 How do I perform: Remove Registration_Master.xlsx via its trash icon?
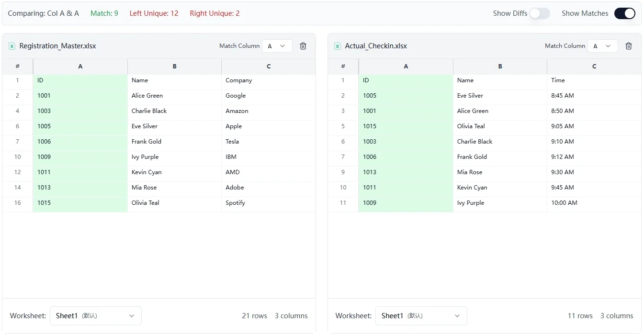tap(303, 45)
